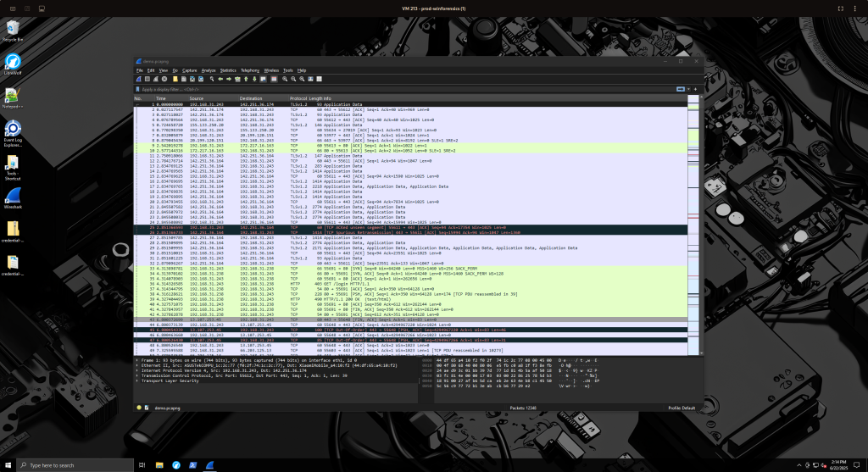This screenshot has width=868, height=472.
Task: Restart the current capture
Action: click(156, 79)
